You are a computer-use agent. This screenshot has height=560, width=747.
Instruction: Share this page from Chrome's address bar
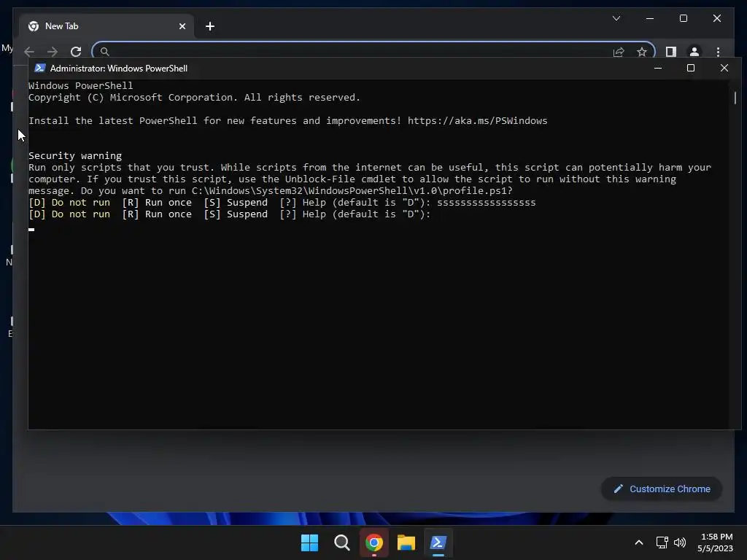coord(619,52)
